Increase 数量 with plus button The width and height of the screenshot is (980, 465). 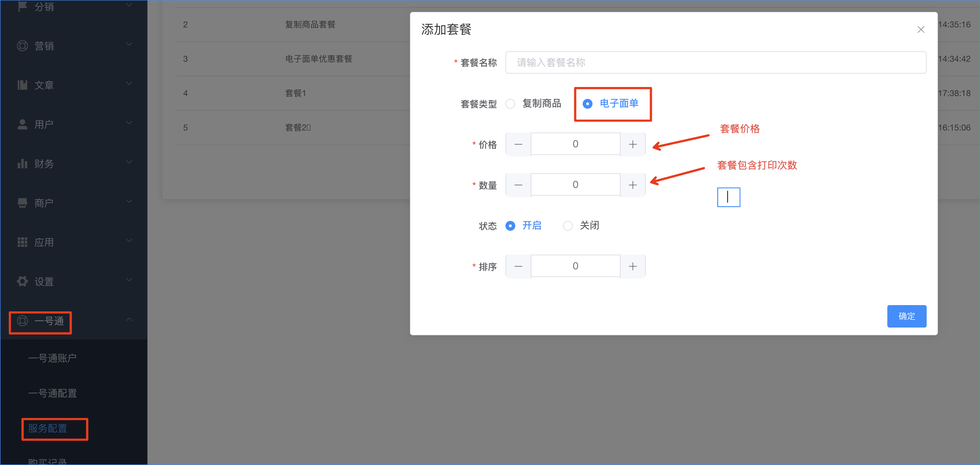[633, 185]
